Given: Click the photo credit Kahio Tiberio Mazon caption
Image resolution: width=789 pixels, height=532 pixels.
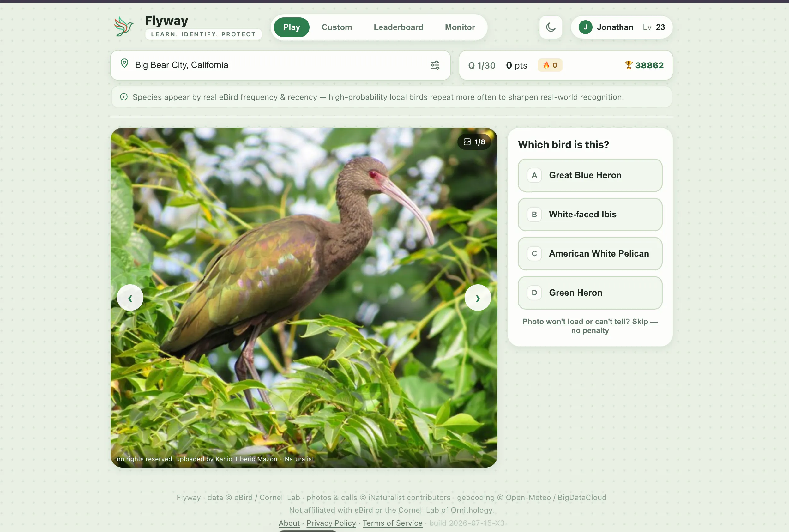Looking at the screenshot, I should tap(215, 459).
